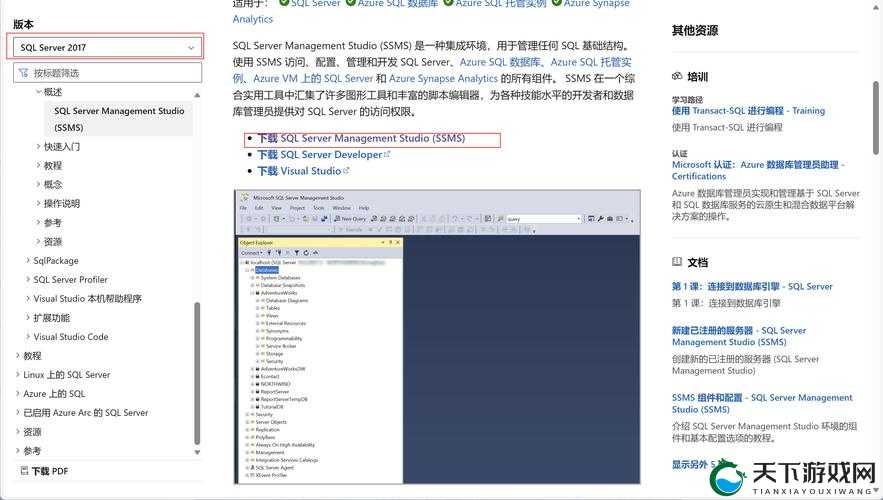
Task: Expand the 扩展功能 node
Action: point(28,318)
